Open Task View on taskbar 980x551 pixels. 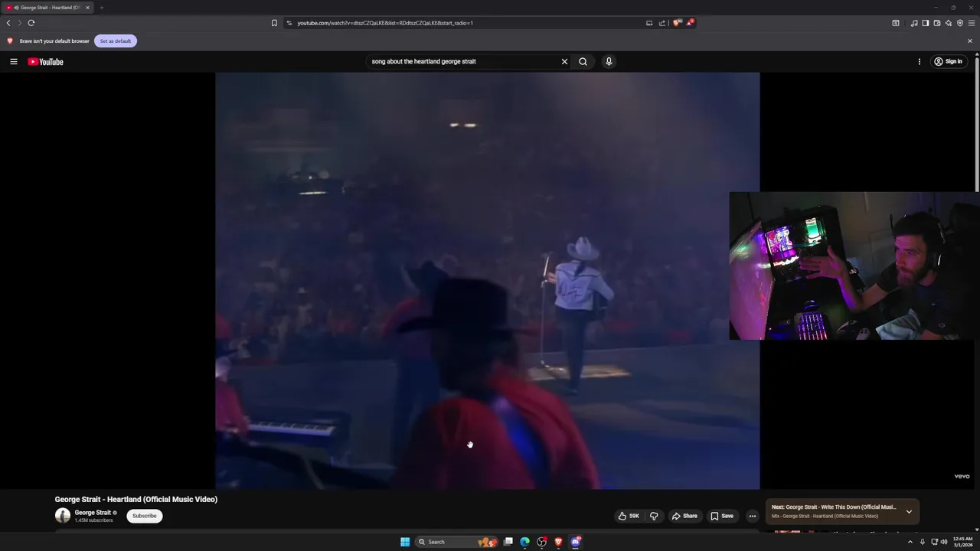pos(508,542)
